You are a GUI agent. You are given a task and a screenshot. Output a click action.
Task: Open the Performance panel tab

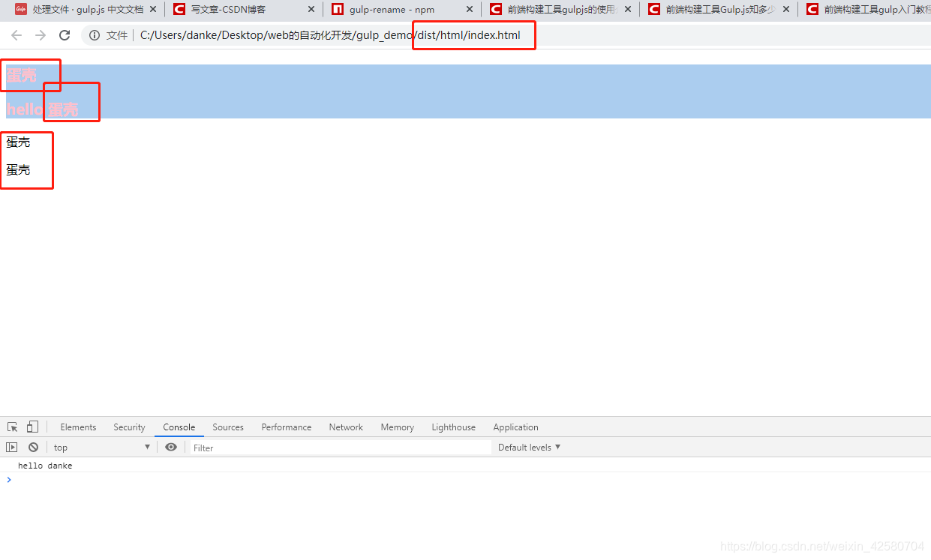[x=287, y=427]
